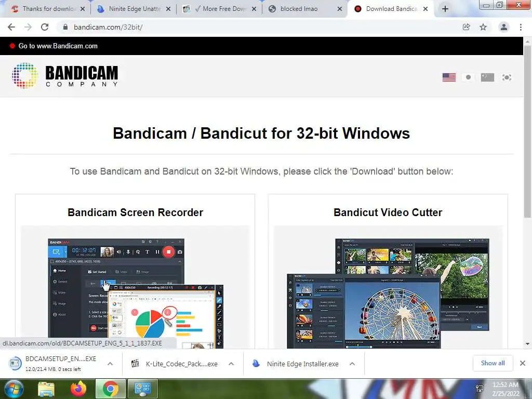
Task: Click the padlock site info icon
Action: click(x=65, y=27)
